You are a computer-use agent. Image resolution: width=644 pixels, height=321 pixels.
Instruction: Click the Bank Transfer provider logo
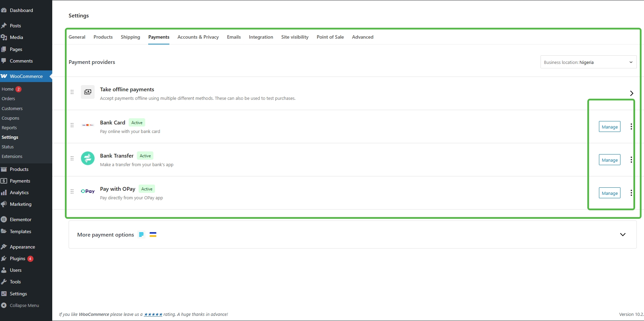(x=87, y=158)
